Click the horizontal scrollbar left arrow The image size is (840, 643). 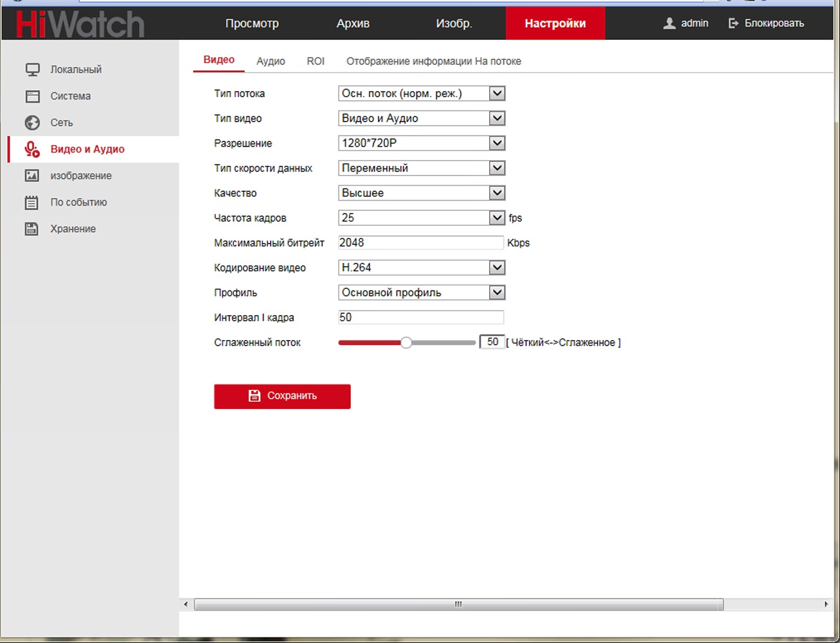pyautogui.click(x=186, y=604)
